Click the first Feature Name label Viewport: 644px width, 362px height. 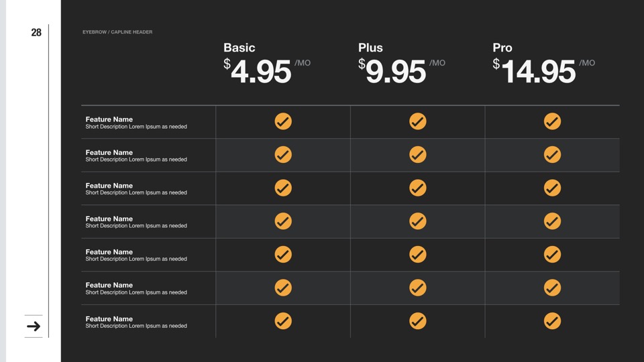[109, 119]
